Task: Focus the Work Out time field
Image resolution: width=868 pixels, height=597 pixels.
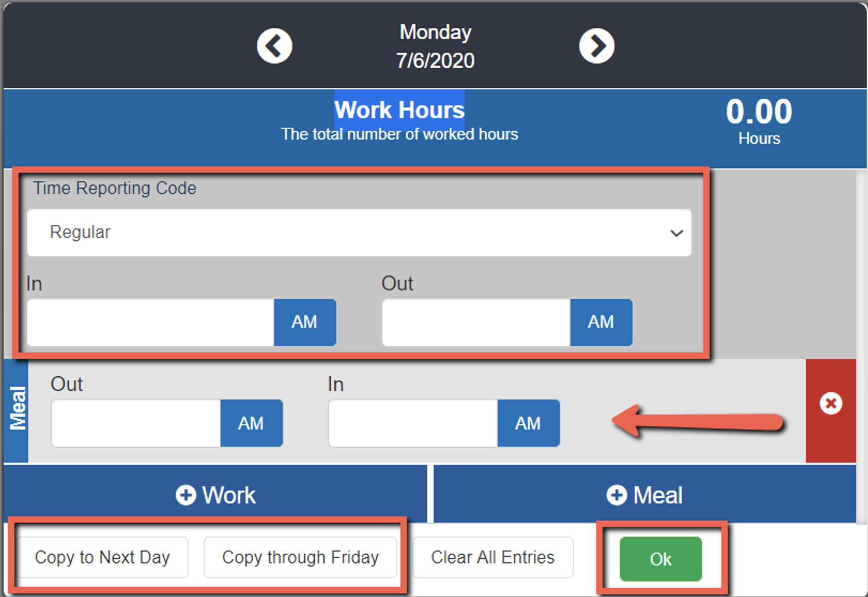Action: (x=476, y=322)
